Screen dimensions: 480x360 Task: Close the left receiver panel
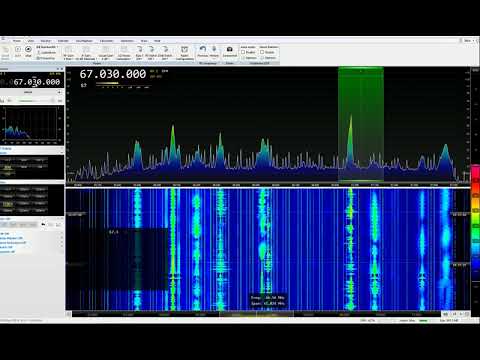(62, 69)
